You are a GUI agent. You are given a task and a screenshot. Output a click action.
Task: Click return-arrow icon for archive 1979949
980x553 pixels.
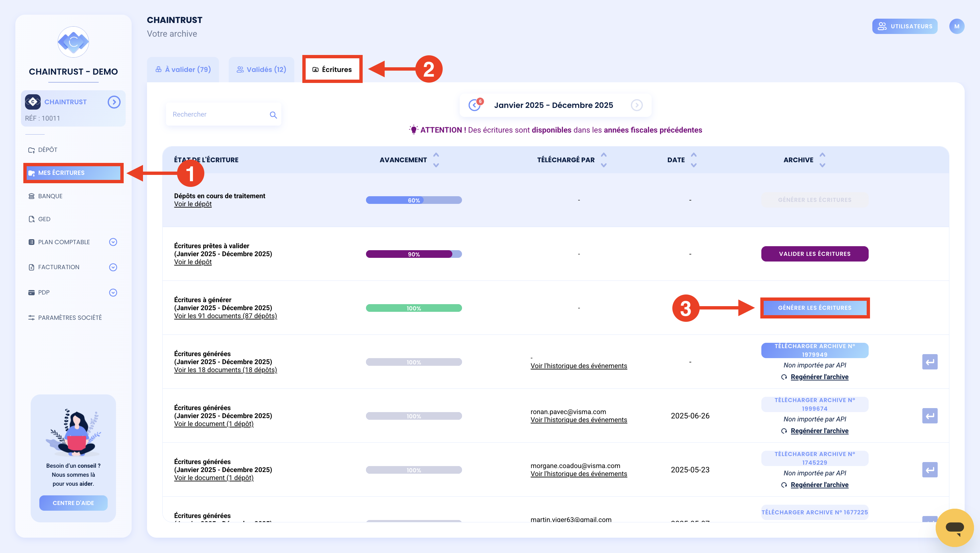(x=930, y=362)
